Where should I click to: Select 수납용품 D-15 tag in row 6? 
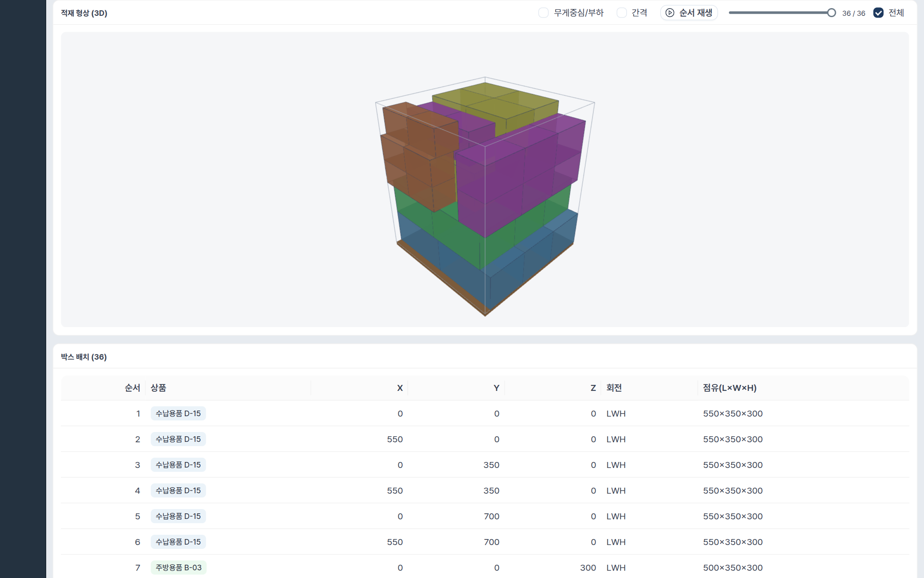coord(178,542)
